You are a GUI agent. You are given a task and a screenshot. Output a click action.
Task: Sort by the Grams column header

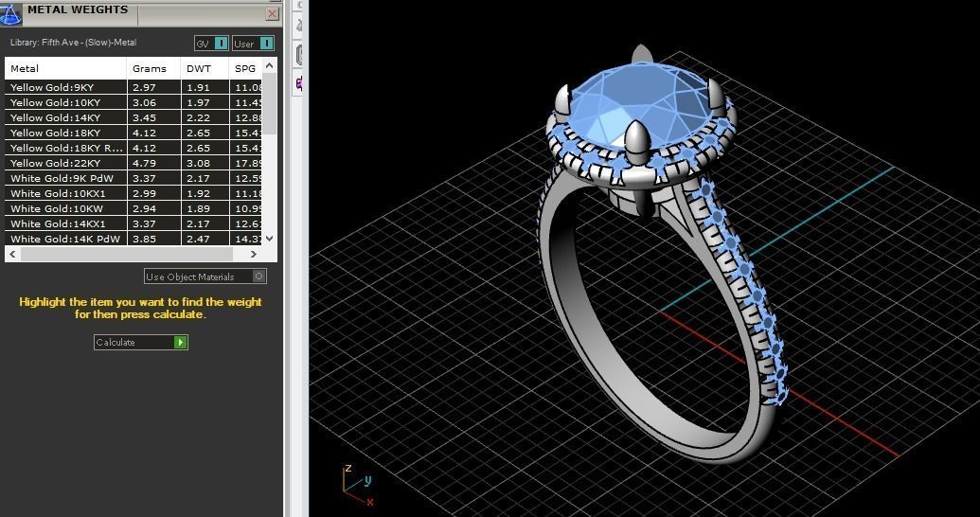154,69
